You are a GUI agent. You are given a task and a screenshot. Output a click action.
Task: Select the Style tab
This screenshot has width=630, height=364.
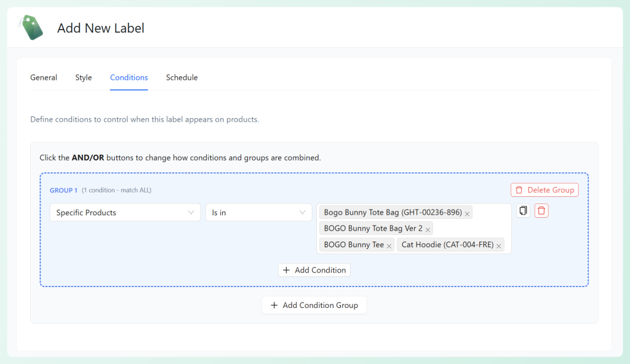[x=83, y=77]
